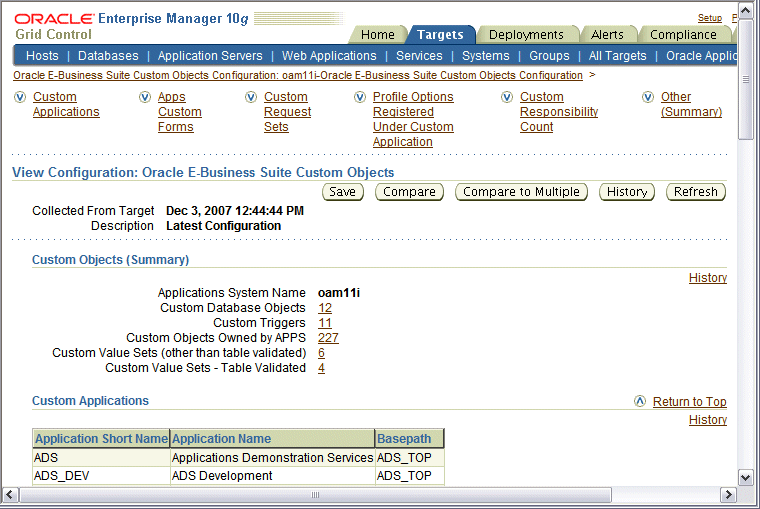Screen dimensions: 760x509
Task: Click the Compare to Multiple button
Action: pos(522,192)
